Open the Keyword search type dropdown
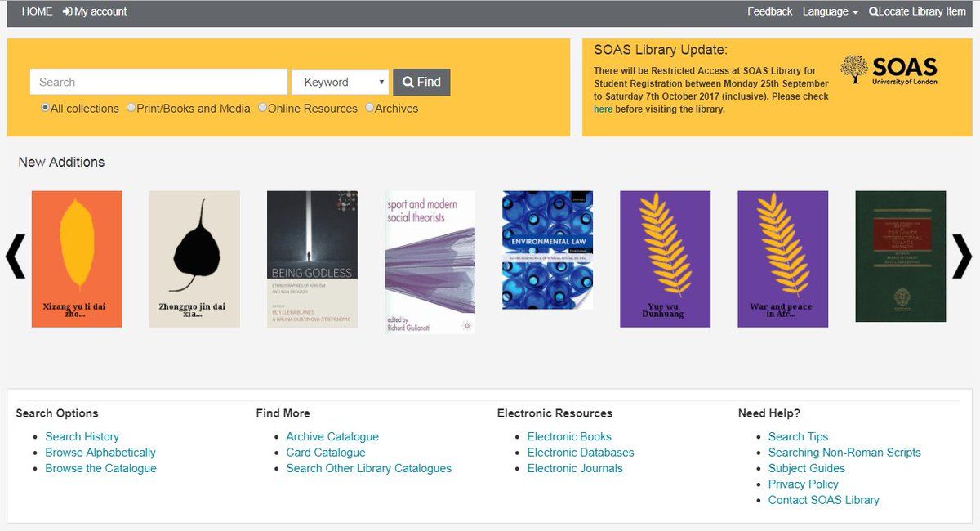 (341, 82)
